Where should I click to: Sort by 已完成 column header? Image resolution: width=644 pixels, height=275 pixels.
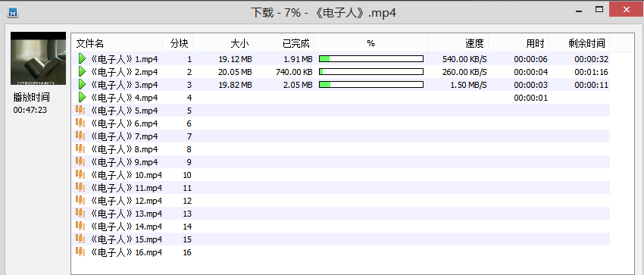(284, 43)
